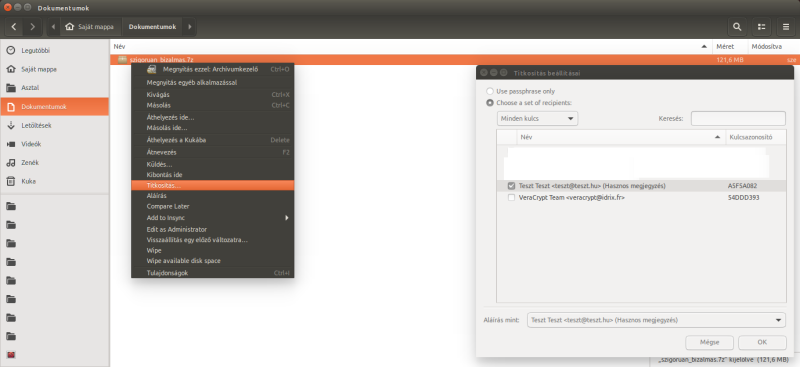Open Tulajdonságok from context menu
This screenshot has height=367, width=800.
[212, 273]
